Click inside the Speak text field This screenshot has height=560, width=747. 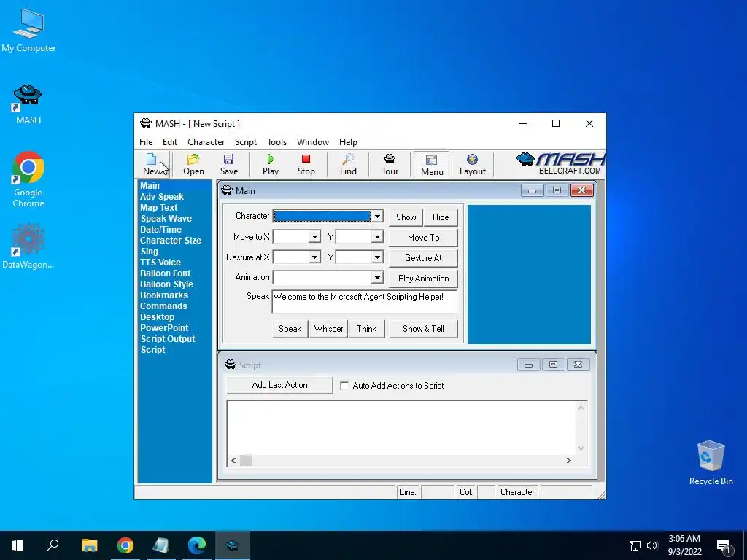click(x=365, y=301)
